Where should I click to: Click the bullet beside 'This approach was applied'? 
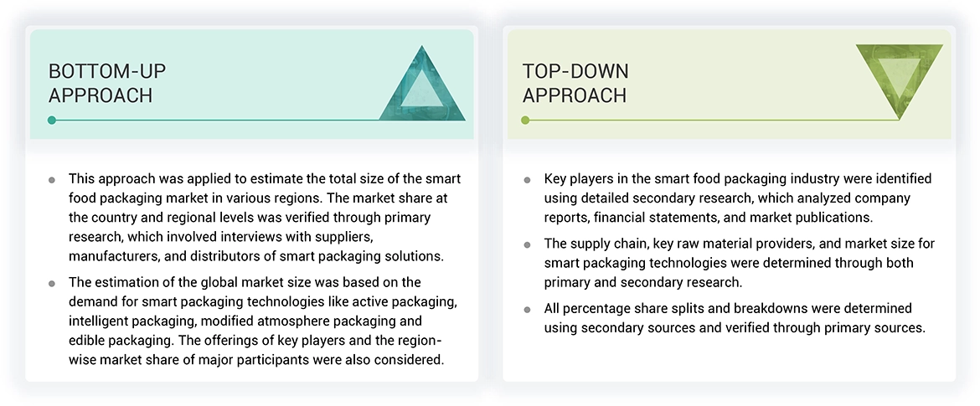[x=52, y=180]
